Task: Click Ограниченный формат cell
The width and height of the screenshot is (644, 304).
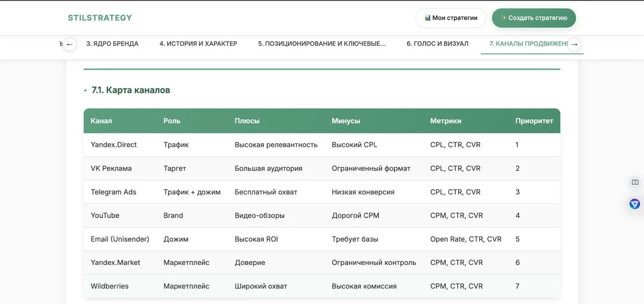Action: pyautogui.click(x=371, y=169)
